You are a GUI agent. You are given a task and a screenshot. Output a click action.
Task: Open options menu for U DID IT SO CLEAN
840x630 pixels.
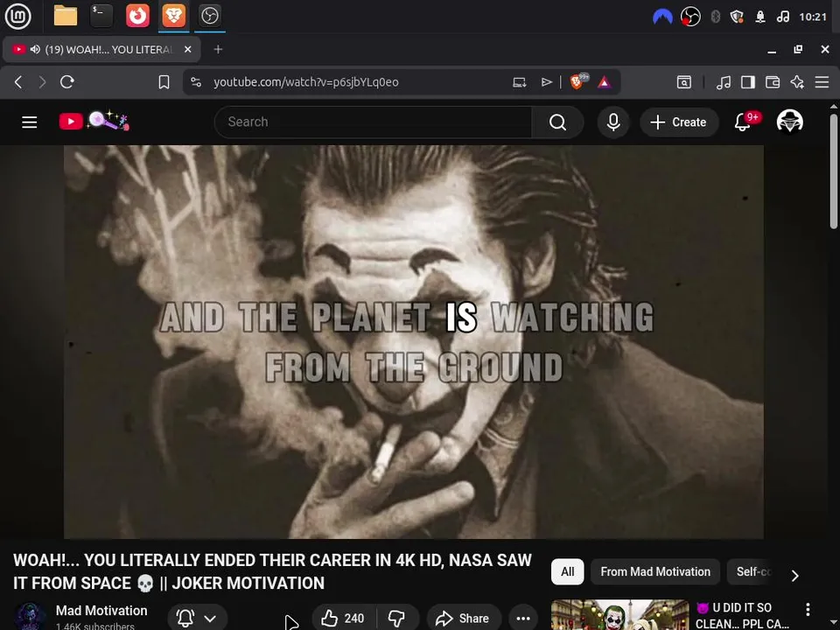[808, 609]
